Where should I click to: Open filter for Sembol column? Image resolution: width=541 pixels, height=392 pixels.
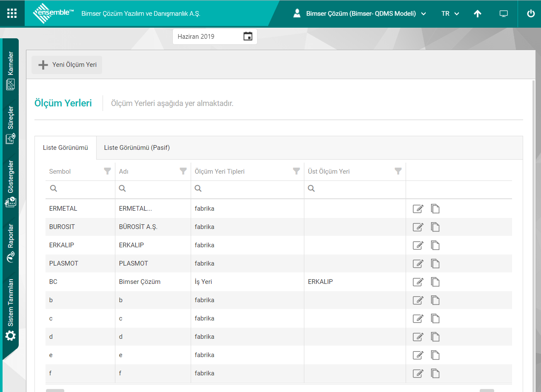pyautogui.click(x=108, y=171)
